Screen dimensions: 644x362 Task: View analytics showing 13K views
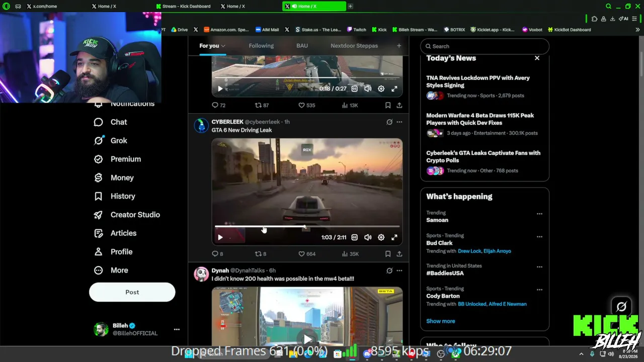point(350,105)
